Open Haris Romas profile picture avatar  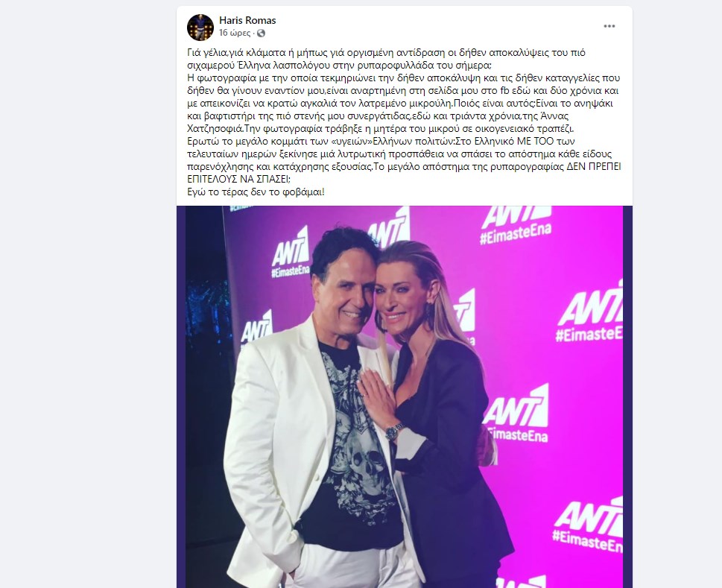click(200, 27)
